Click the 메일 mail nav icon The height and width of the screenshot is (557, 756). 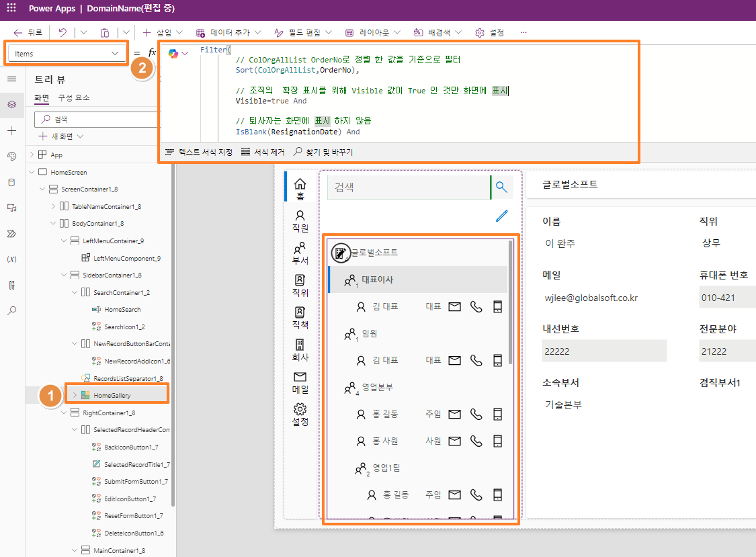300,382
